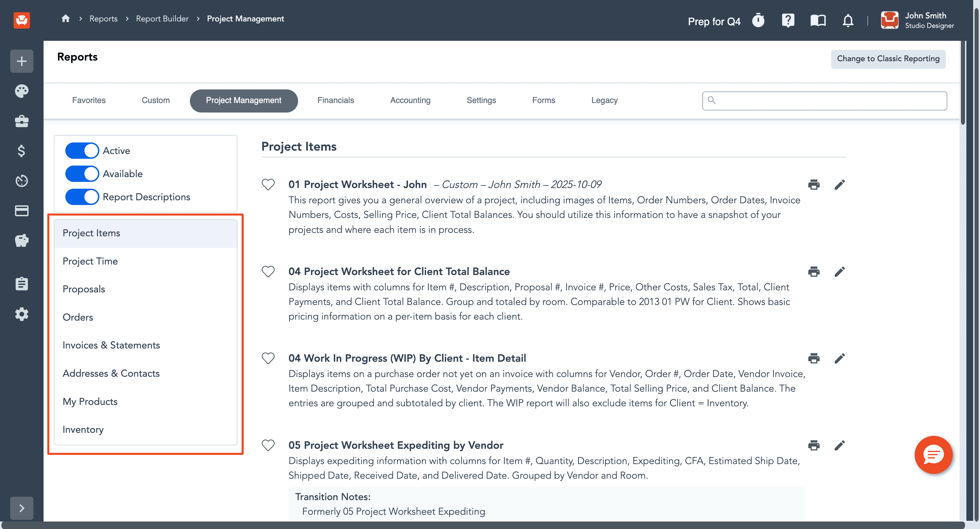This screenshot has height=529, width=980.
Task: Expand the sidebar with the arrow button
Action: 22,508
